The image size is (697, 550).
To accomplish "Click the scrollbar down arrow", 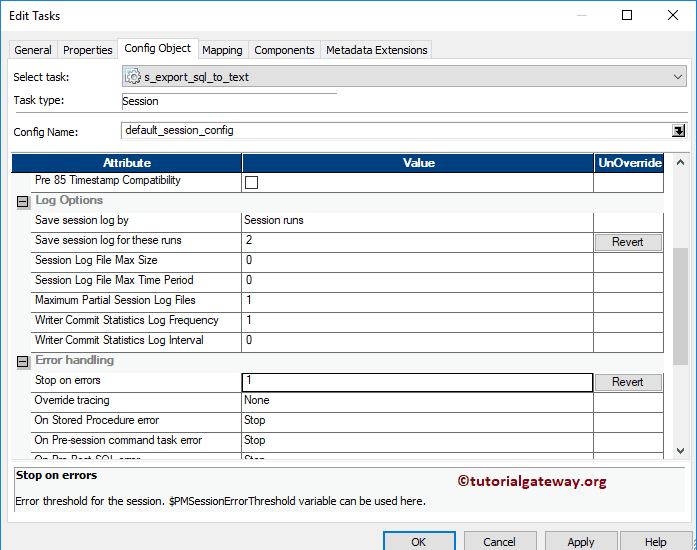I will click(680, 451).
